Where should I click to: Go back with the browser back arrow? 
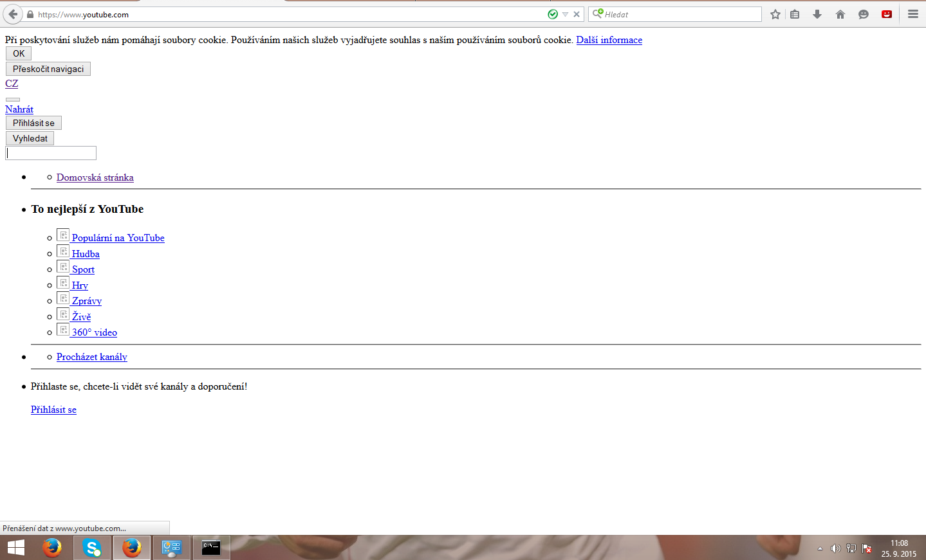click(13, 14)
